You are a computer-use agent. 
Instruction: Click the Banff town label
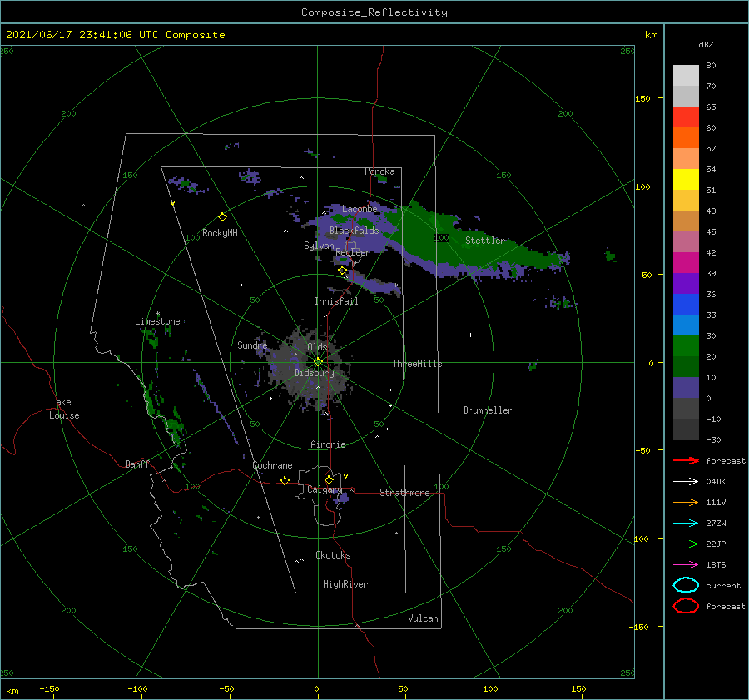coord(137,464)
